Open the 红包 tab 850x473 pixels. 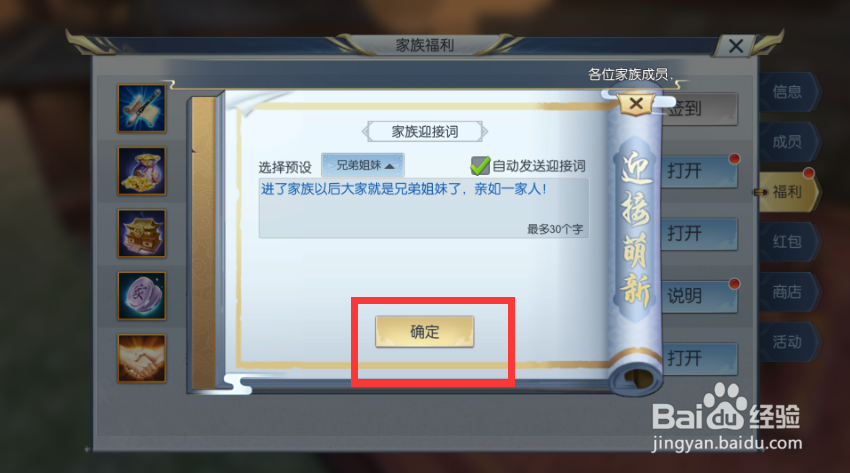click(788, 242)
